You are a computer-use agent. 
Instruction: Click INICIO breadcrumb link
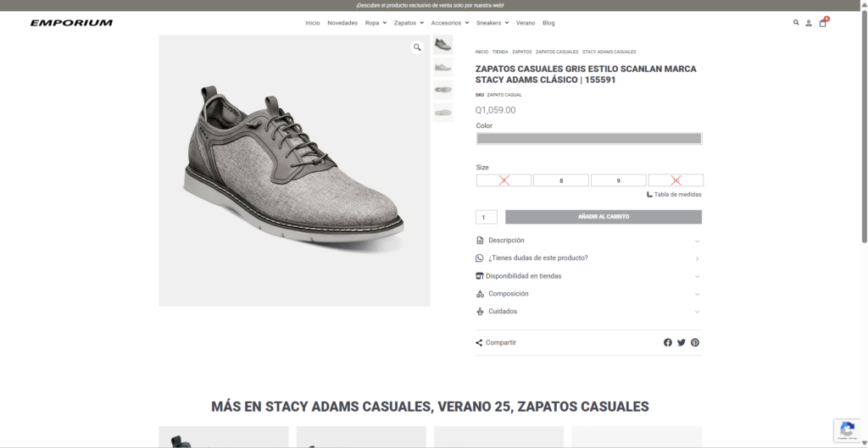pyautogui.click(x=481, y=52)
